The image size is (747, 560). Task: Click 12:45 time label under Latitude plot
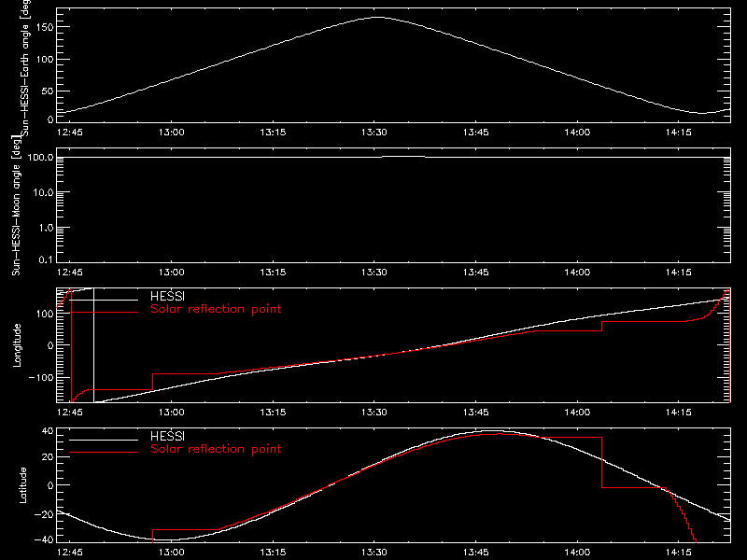tap(69, 552)
